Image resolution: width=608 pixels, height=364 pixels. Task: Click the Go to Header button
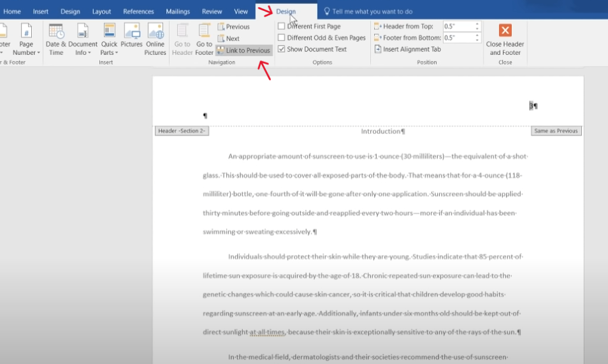click(182, 39)
